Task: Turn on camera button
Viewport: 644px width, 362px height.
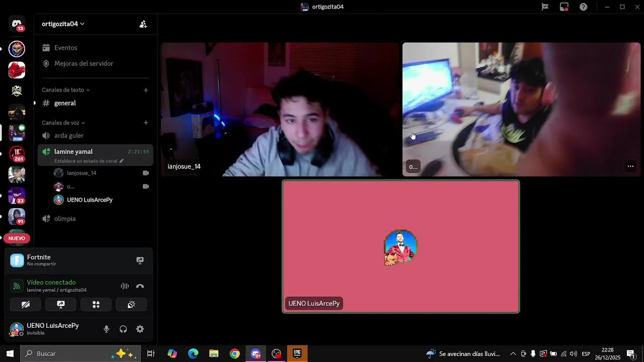Action: click(26, 304)
